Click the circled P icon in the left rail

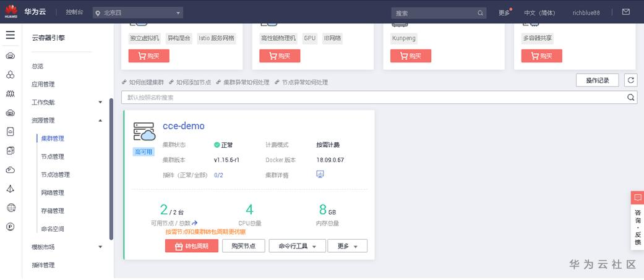pos(11,226)
